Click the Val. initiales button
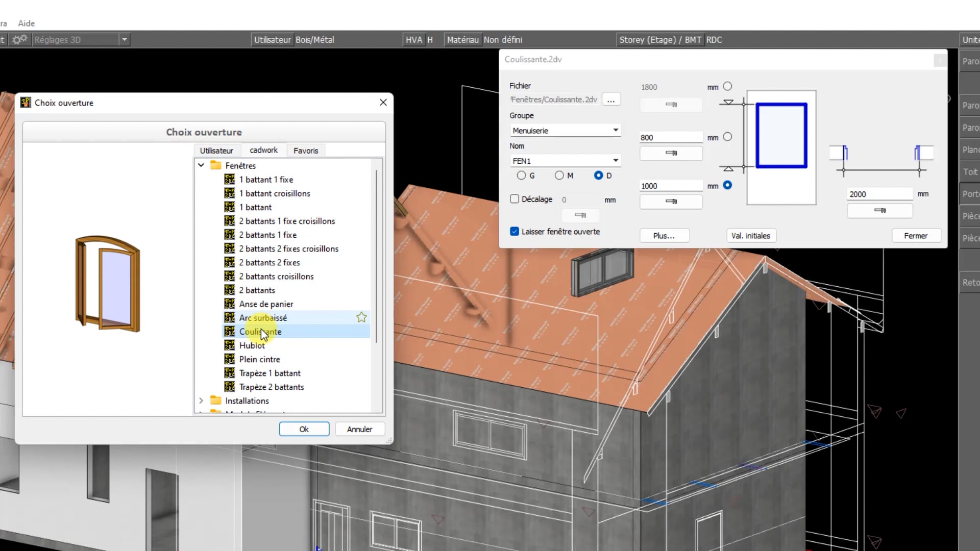The height and width of the screenshot is (551, 980). (x=750, y=236)
